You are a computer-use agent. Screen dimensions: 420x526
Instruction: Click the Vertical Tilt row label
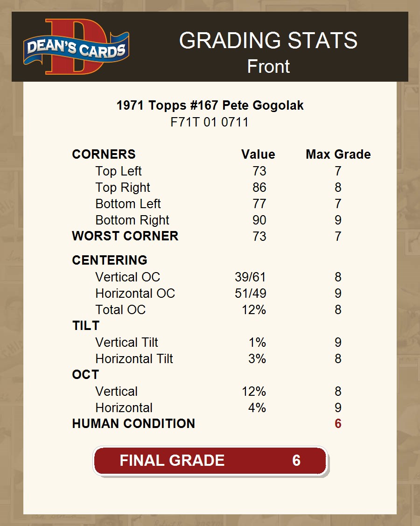click(x=126, y=343)
